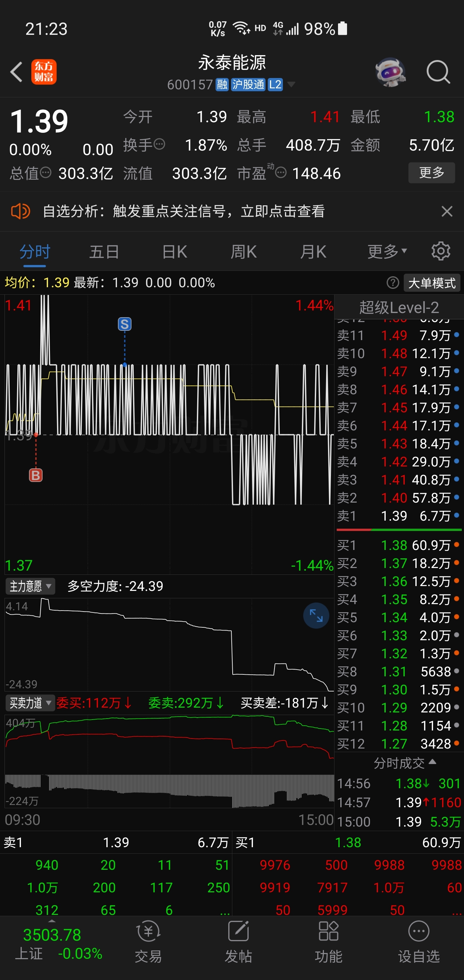The height and width of the screenshot is (980, 464).
Task: Open 交易 trading icon
Action: tap(148, 942)
